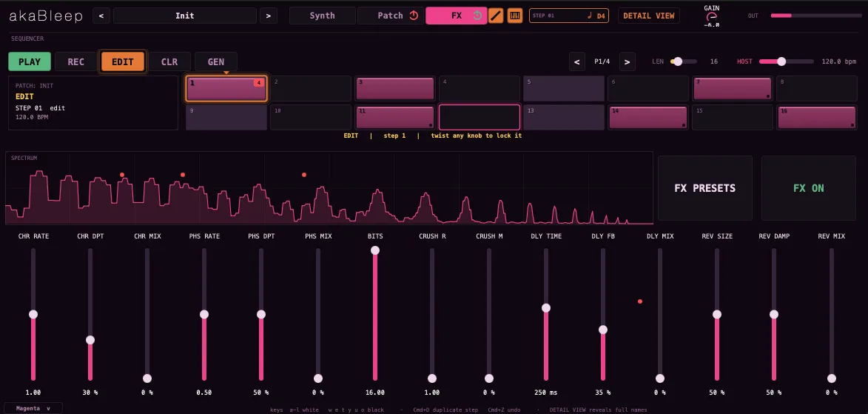This screenshot has width=868, height=414.
Task: Toggle sequencer step 15
Action: [x=733, y=117]
